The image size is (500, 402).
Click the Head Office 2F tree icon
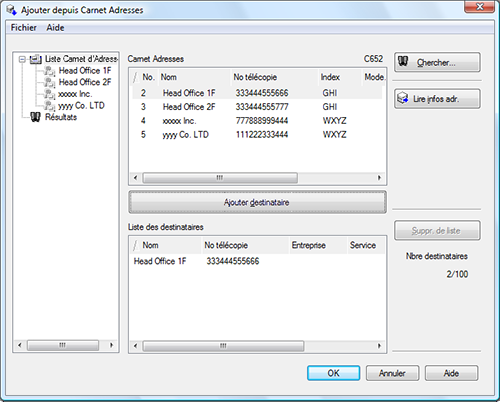click(x=50, y=82)
